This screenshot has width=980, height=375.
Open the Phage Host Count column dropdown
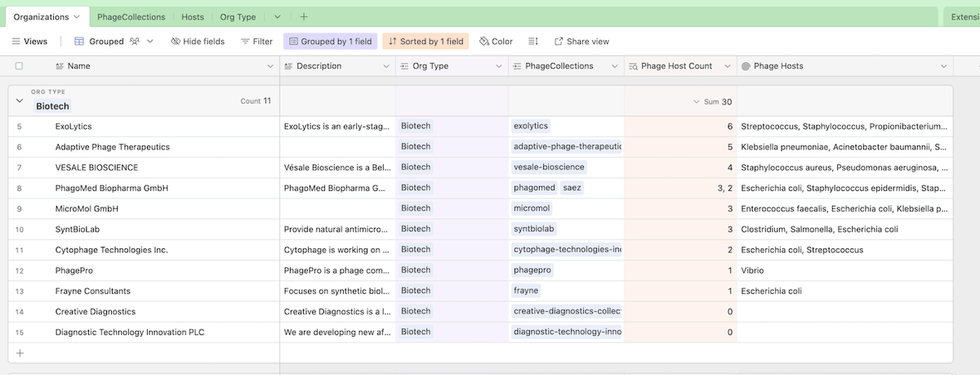coord(728,66)
